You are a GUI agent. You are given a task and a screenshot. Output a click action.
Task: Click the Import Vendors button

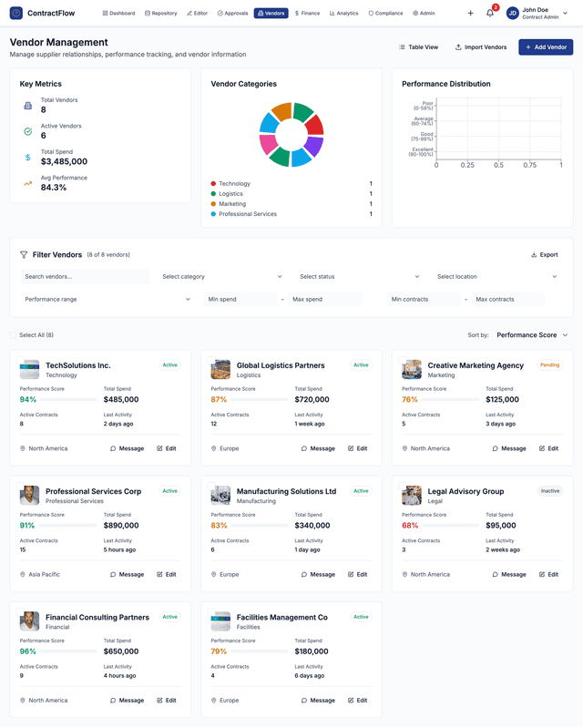[480, 47]
